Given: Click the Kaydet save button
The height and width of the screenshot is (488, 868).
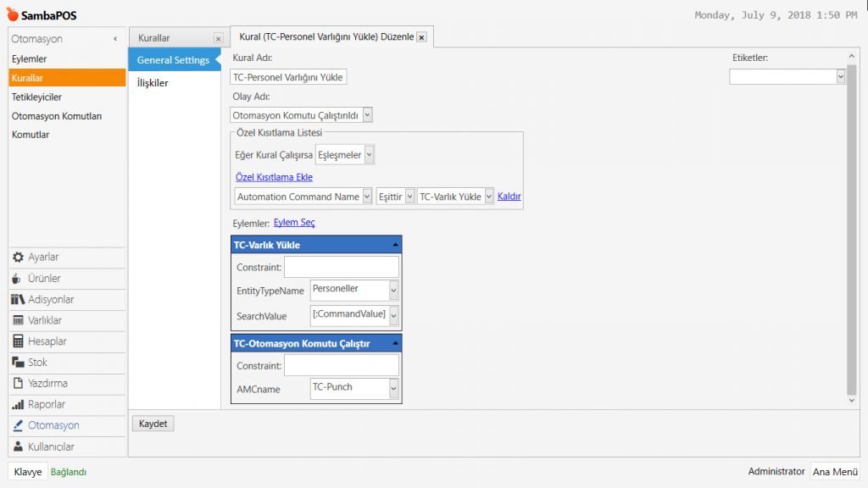Looking at the screenshot, I should (153, 424).
